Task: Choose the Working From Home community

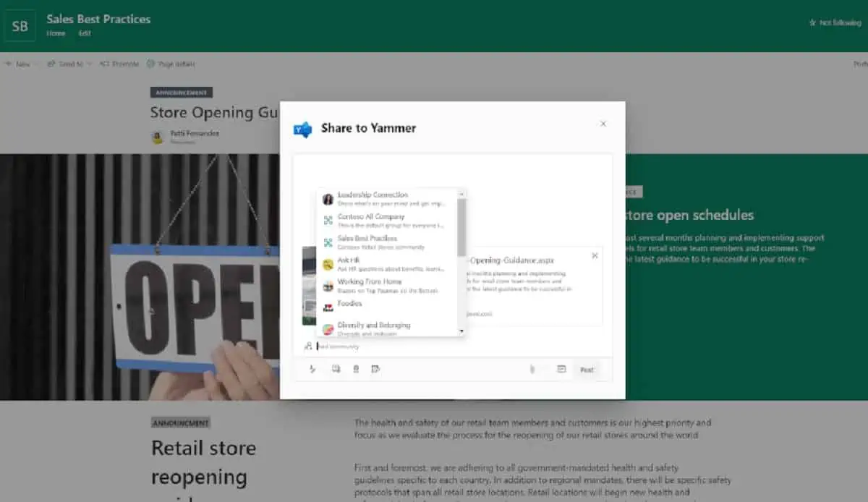Action: pyautogui.click(x=388, y=286)
